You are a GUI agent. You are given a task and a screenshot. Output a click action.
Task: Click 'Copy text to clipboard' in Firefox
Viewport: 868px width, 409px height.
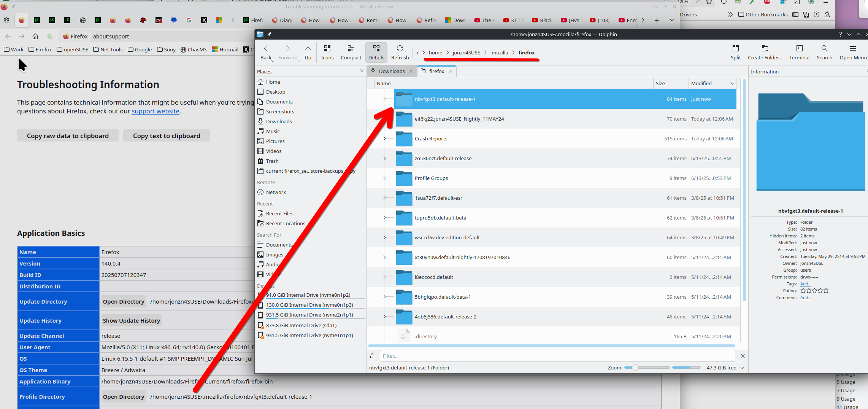pyautogui.click(x=167, y=136)
